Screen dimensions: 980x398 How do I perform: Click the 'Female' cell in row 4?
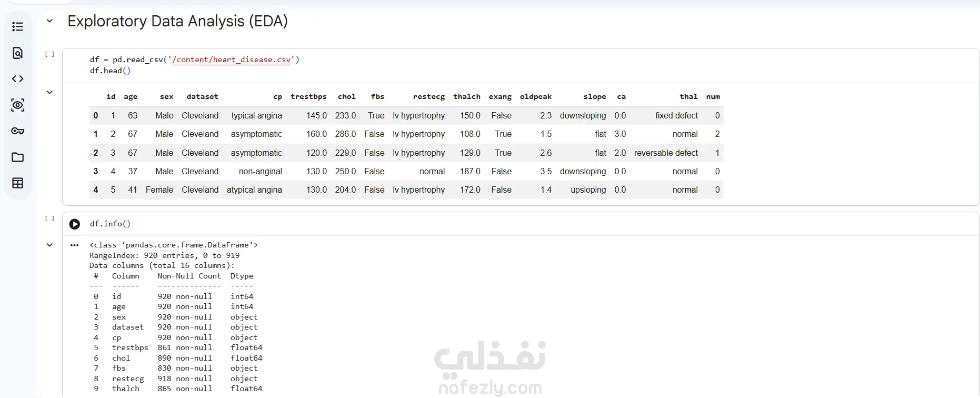pos(159,190)
